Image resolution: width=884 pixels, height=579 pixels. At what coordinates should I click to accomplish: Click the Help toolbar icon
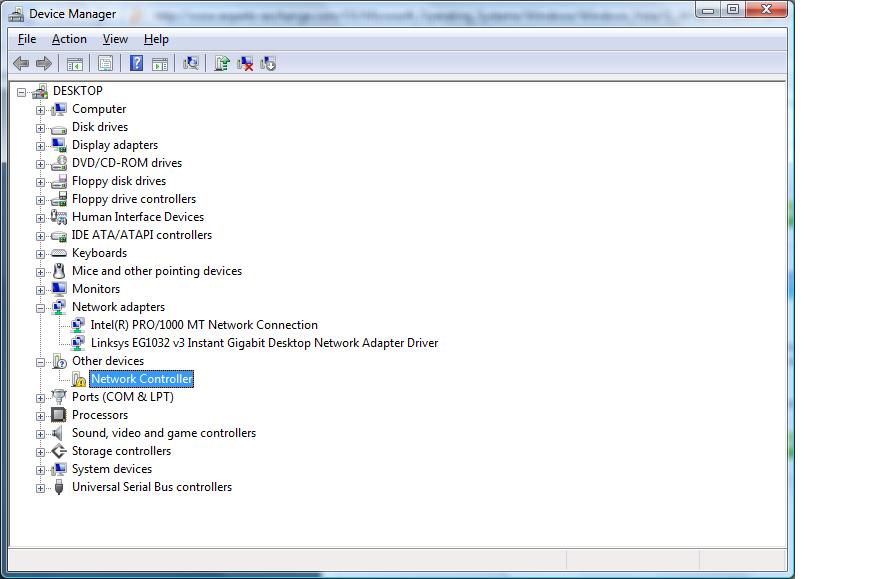click(136, 63)
